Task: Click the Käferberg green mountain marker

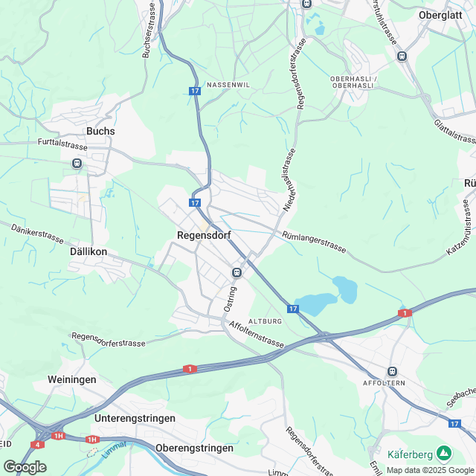Action: (x=444, y=454)
